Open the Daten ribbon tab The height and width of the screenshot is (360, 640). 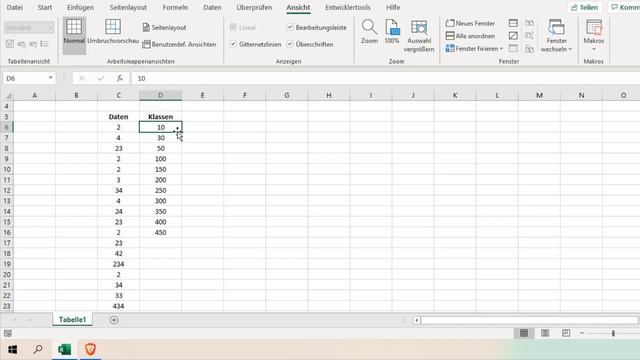pyautogui.click(x=212, y=7)
